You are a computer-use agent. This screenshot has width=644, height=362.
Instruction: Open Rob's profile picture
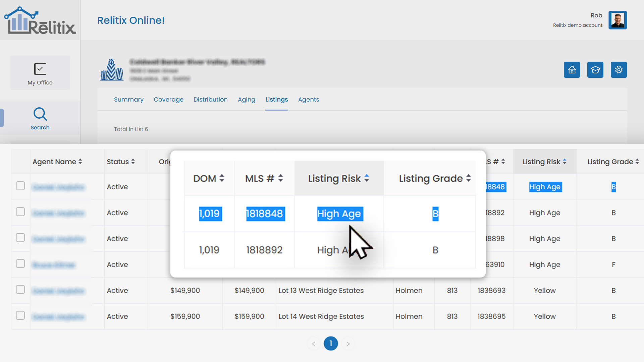(x=618, y=20)
